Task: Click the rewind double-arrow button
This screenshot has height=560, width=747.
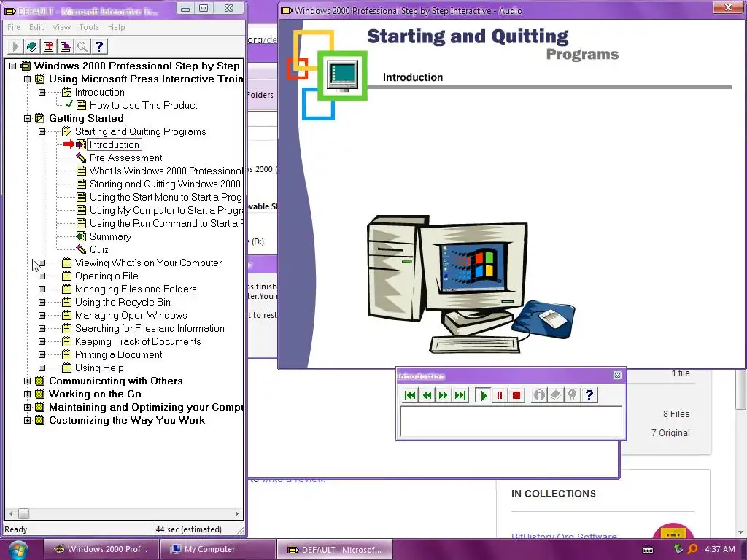Action: [427, 394]
